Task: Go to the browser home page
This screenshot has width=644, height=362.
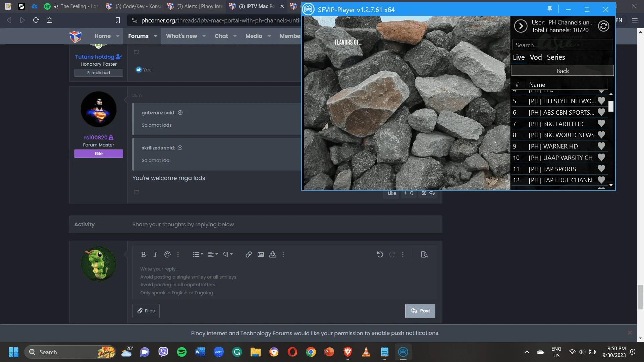Action: 49,20
